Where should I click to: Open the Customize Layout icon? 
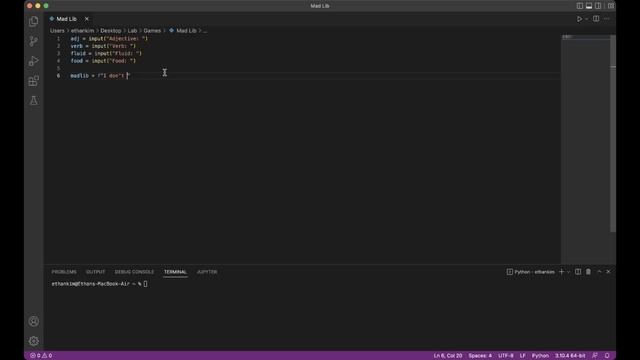click(x=611, y=6)
